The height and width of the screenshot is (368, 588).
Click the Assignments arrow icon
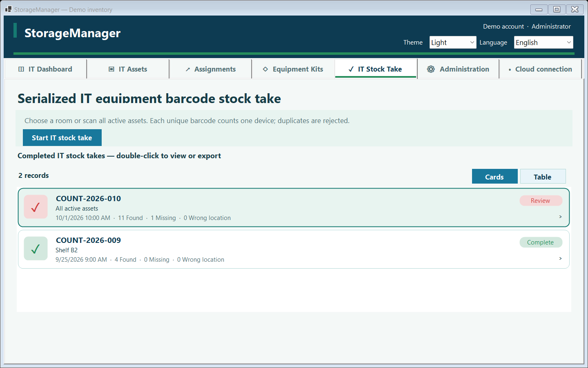point(188,70)
